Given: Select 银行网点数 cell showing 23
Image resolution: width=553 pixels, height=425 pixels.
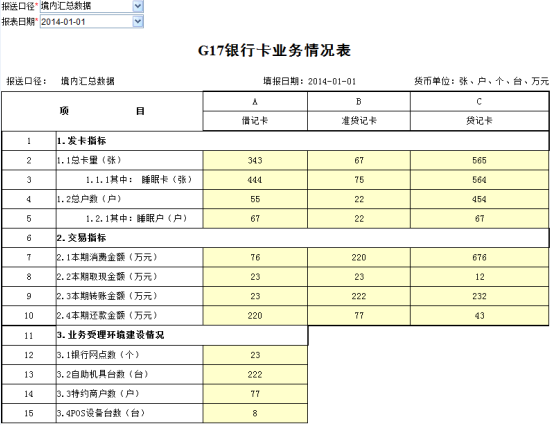Looking at the screenshot, I should click(x=255, y=355).
